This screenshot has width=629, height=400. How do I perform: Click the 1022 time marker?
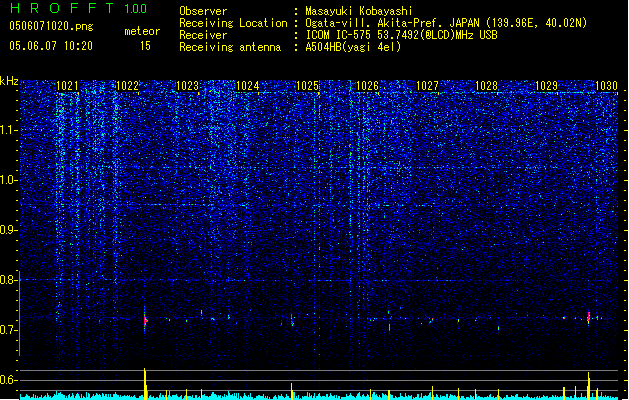[x=127, y=86]
